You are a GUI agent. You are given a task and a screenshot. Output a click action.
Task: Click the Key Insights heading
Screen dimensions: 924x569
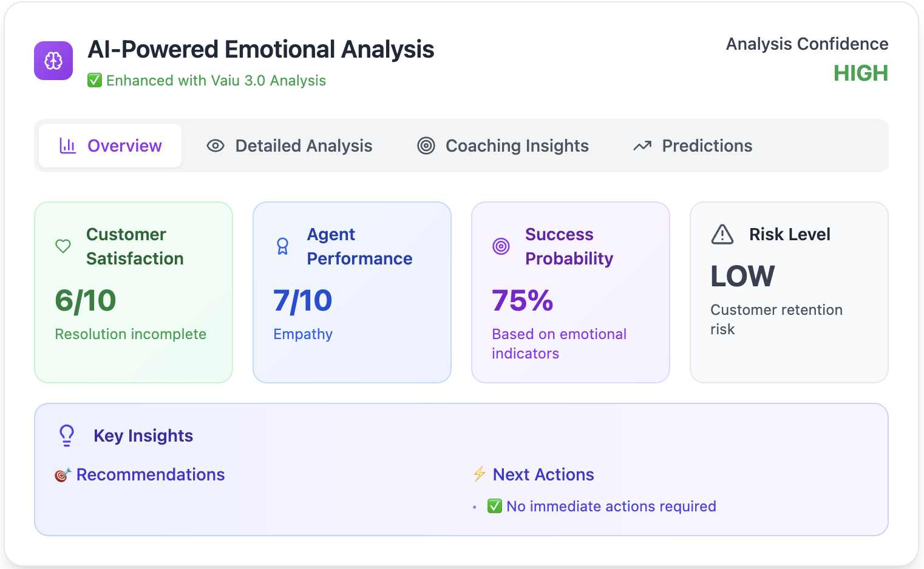pyautogui.click(x=143, y=436)
